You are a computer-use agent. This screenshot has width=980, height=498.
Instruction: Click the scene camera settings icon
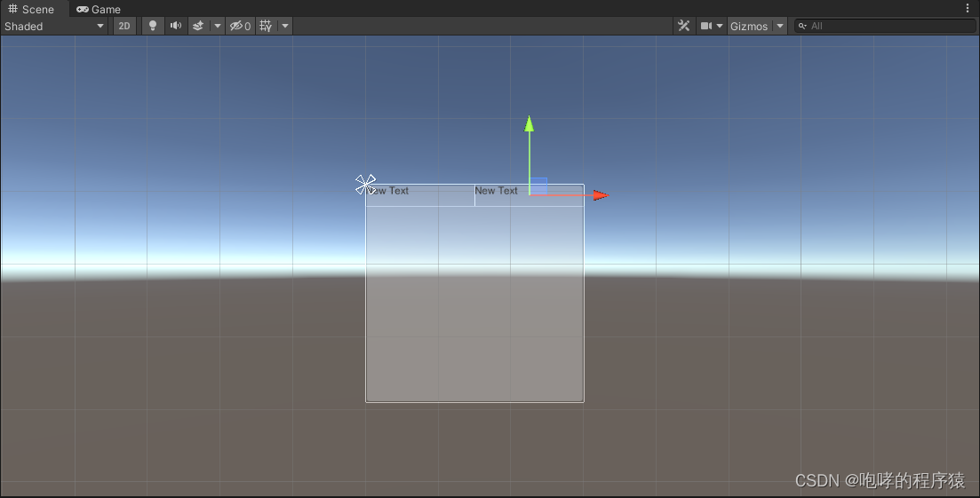point(706,26)
